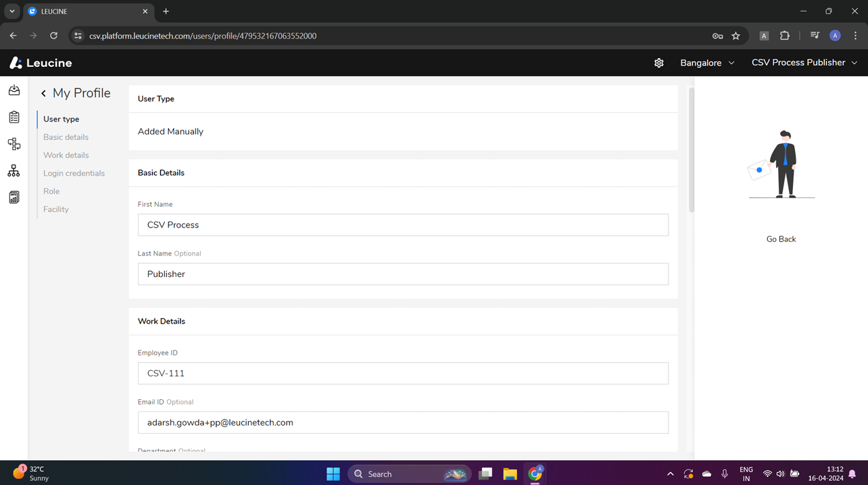Open the password manager key icon

coord(717,36)
